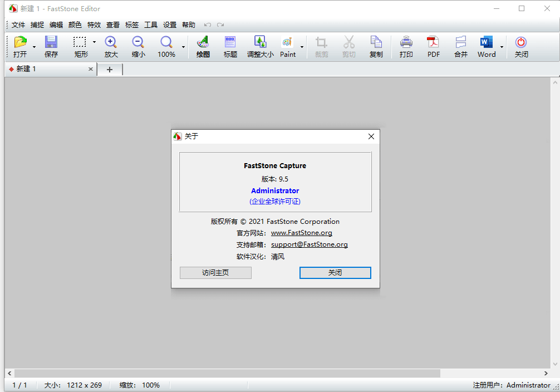Screen dimensions: 560x392
Task: Click the Close (关闭) button in About dialog
Action: tap(335, 273)
